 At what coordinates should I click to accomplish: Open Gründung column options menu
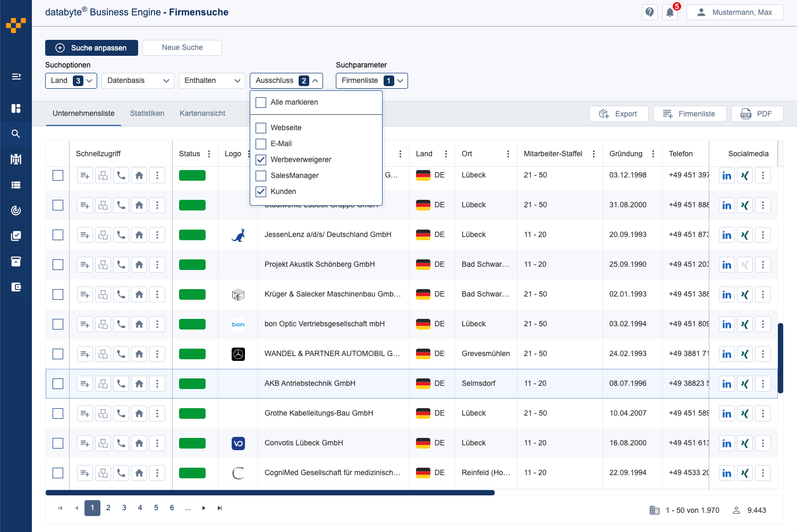tap(653, 154)
